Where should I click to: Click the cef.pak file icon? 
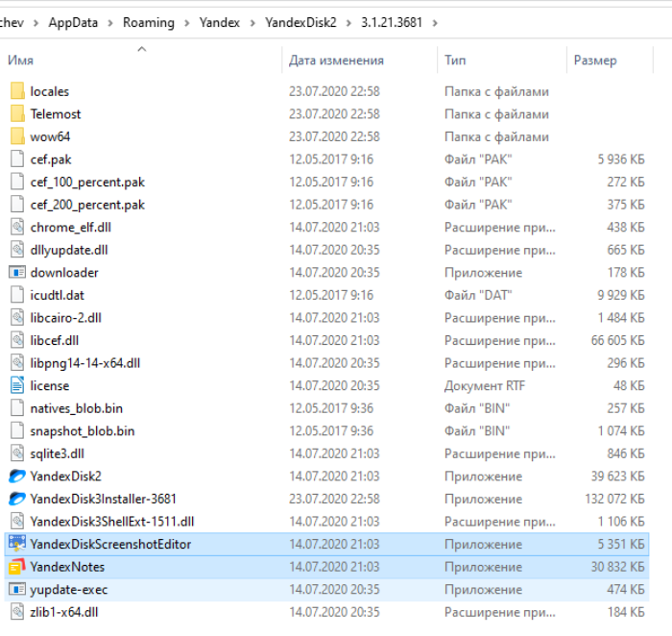[17, 159]
